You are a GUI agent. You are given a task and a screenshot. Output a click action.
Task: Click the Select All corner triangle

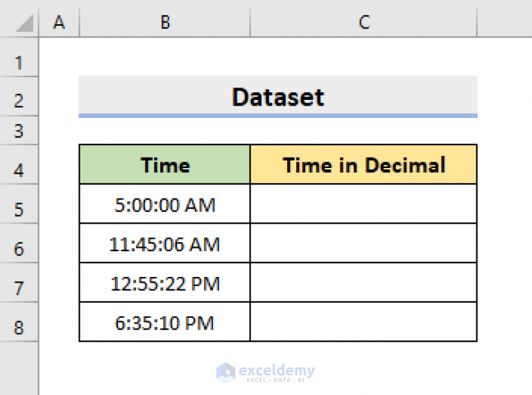click(24, 23)
